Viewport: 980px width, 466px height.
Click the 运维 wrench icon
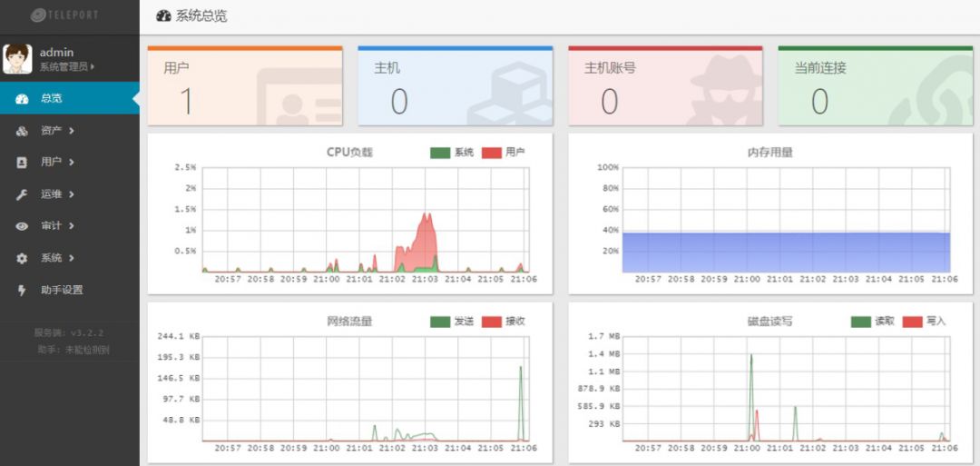pos(22,194)
